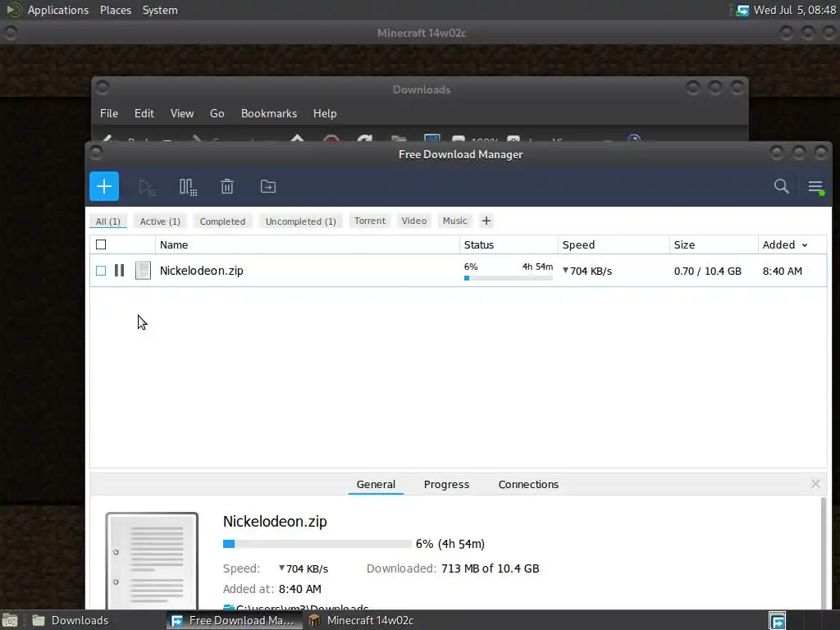Sort list by the Speed column header
The height and width of the screenshot is (630, 840).
[614, 244]
